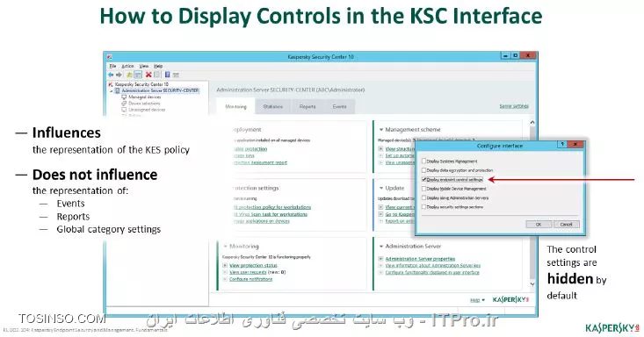Click the Managed devices monitor icon
644x337 pixels.
coord(124,97)
